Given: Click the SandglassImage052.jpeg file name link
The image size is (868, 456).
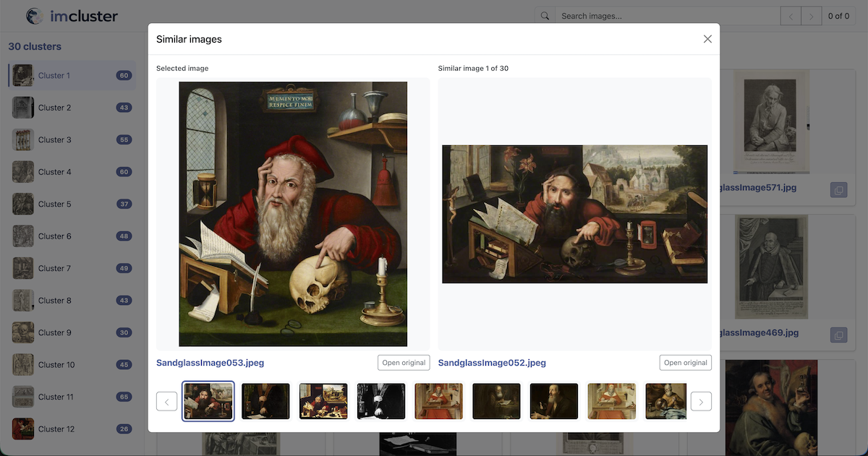Looking at the screenshot, I should pyautogui.click(x=492, y=363).
